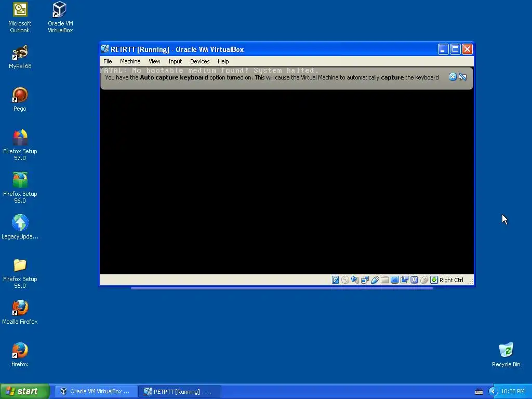Click the CPU virtualization indicator icon

coord(414,280)
